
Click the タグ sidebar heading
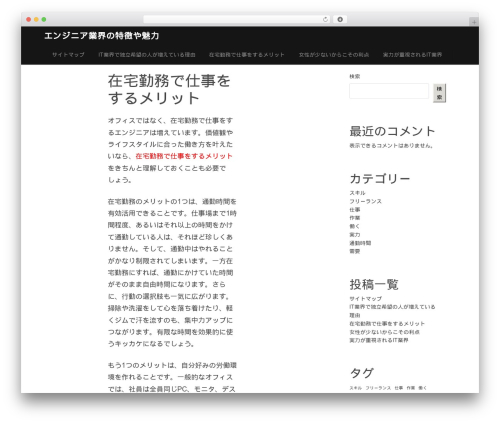(361, 373)
